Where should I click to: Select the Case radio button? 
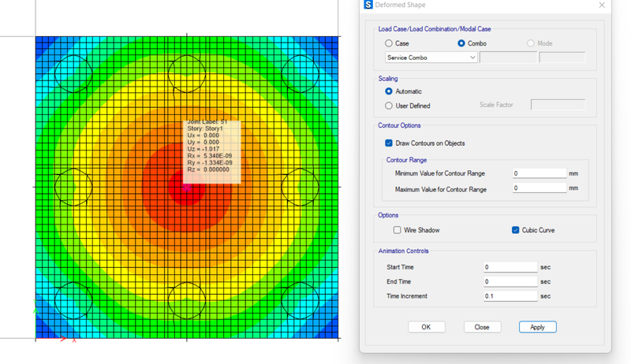(389, 43)
